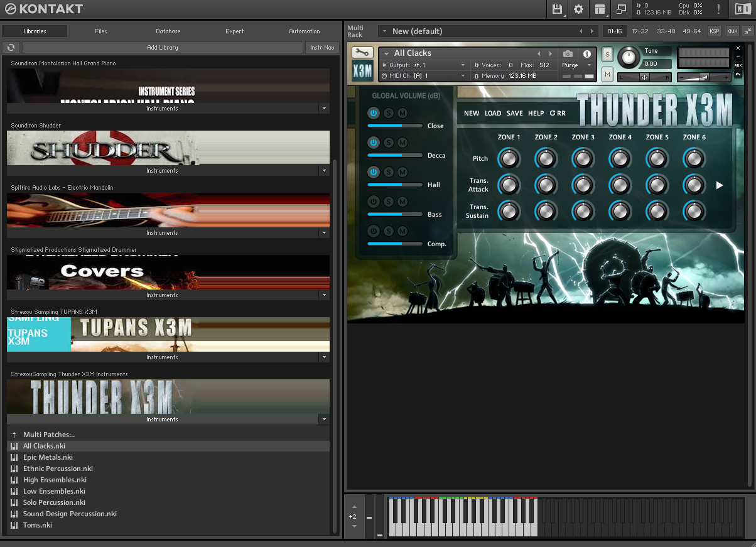The image size is (756, 547).
Task: Switch to the Automation tab
Action: tap(305, 31)
